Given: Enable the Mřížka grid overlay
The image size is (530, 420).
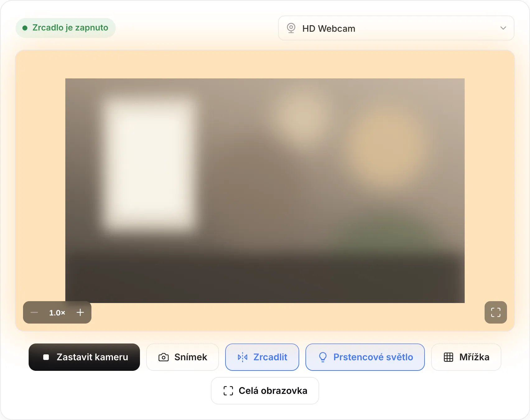Looking at the screenshot, I should [x=466, y=357].
